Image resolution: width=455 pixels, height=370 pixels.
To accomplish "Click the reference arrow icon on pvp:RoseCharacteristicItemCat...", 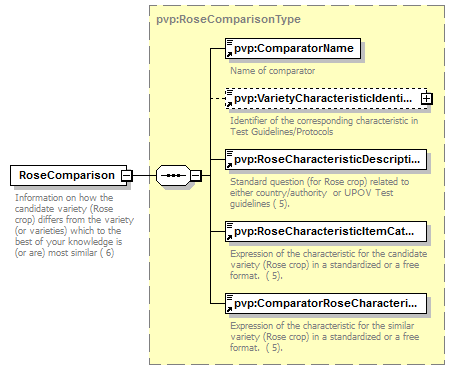I will [229, 237].
